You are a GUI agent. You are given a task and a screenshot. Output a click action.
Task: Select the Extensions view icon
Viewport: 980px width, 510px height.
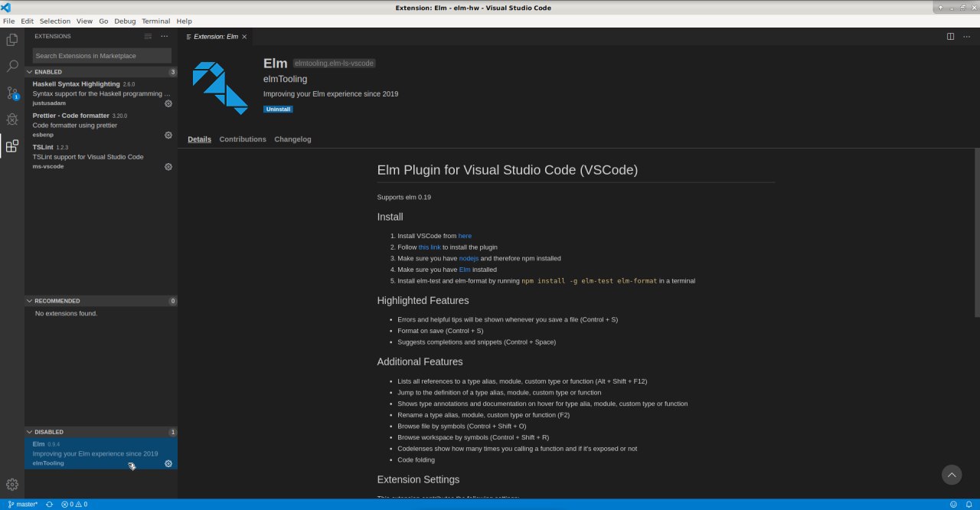(12, 145)
